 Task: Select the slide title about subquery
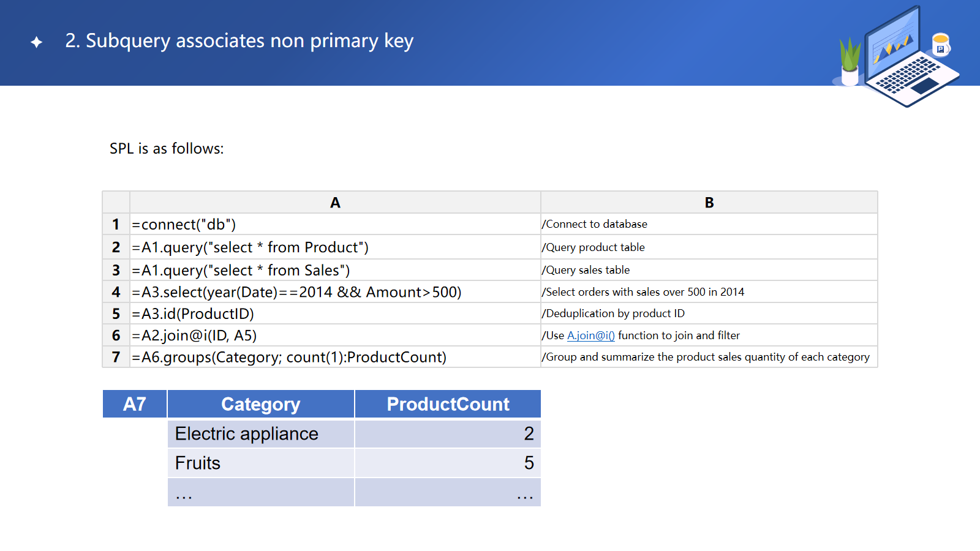(239, 41)
